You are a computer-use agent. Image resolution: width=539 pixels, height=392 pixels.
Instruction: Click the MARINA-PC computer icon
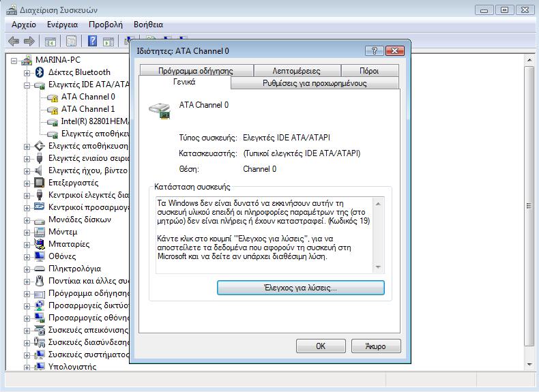pos(27,61)
